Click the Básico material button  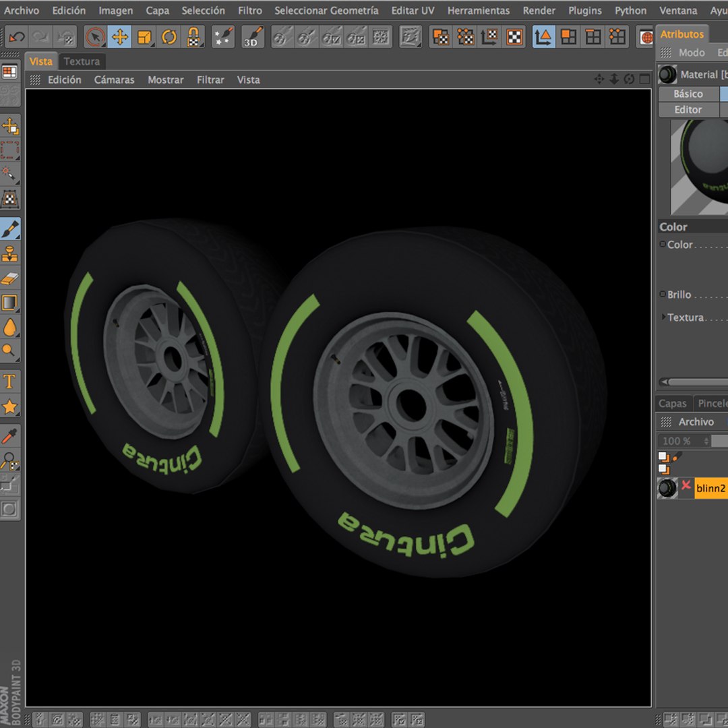[688, 94]
